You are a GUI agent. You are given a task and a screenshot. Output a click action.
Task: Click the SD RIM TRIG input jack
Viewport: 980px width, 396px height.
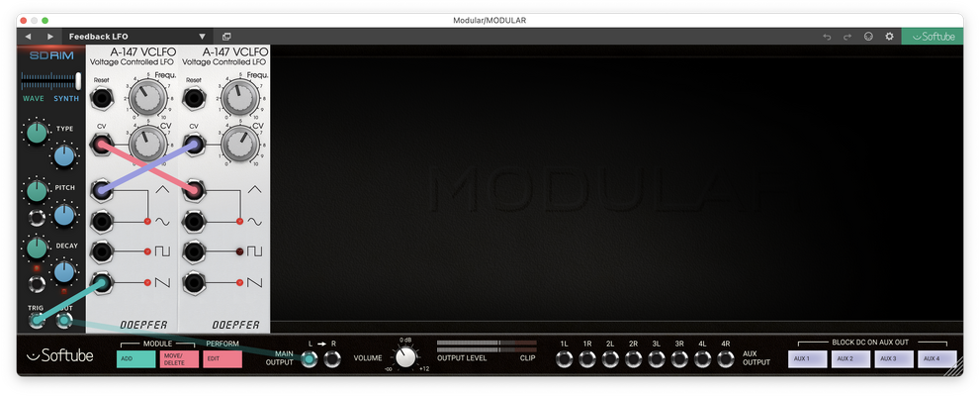click(x=37, y=321)
